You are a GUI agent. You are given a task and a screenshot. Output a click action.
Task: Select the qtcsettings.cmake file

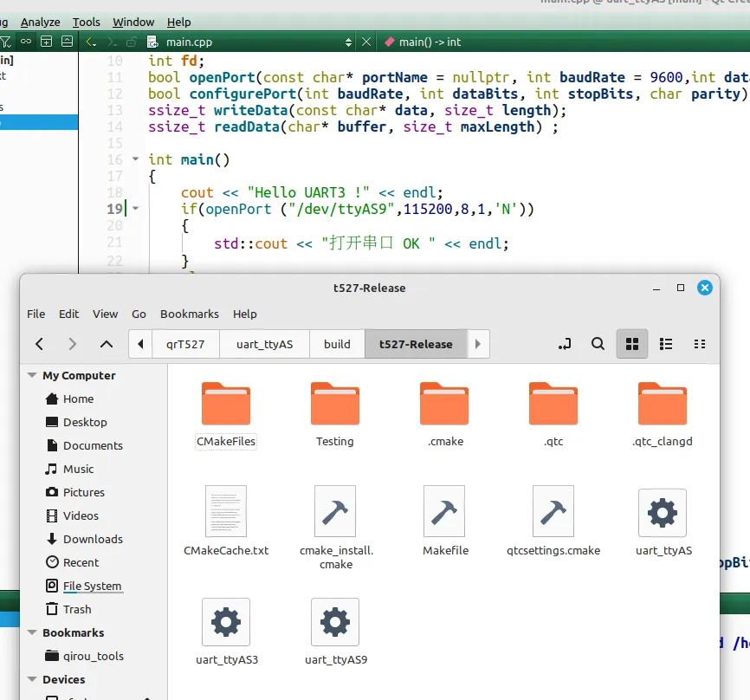point(553,522)
